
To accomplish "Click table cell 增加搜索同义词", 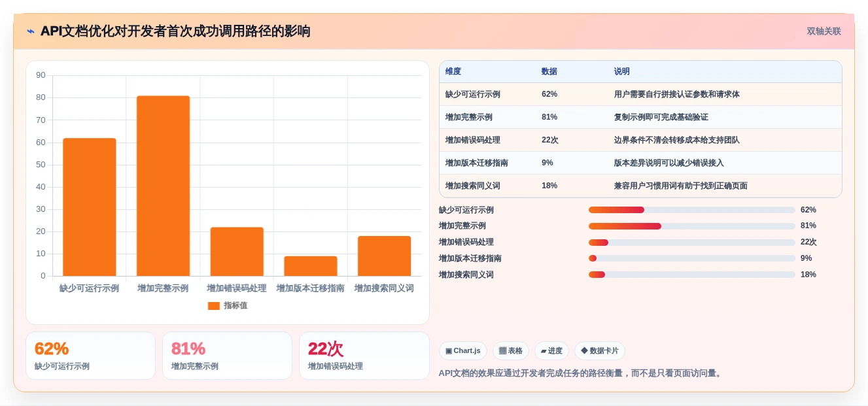I will 473,186.
